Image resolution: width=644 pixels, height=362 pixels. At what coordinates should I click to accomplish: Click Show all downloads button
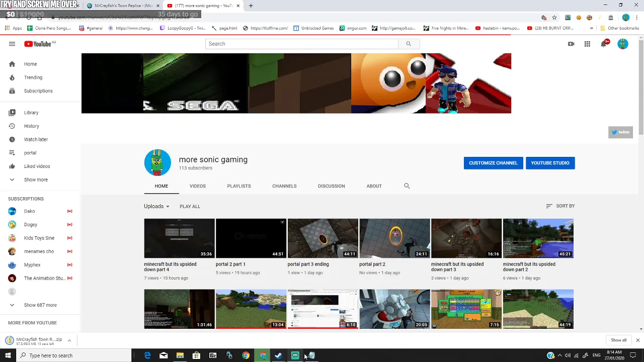tap(619, 340)
